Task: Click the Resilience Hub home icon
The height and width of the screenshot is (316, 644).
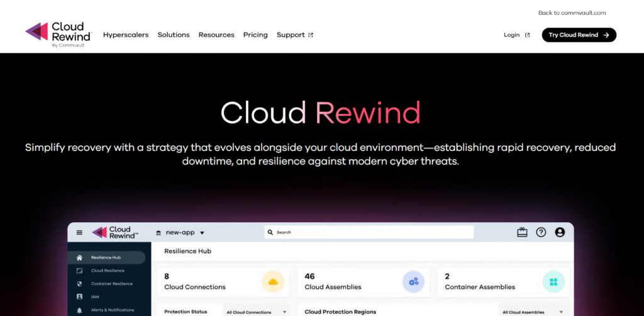Action: [79, 257]
